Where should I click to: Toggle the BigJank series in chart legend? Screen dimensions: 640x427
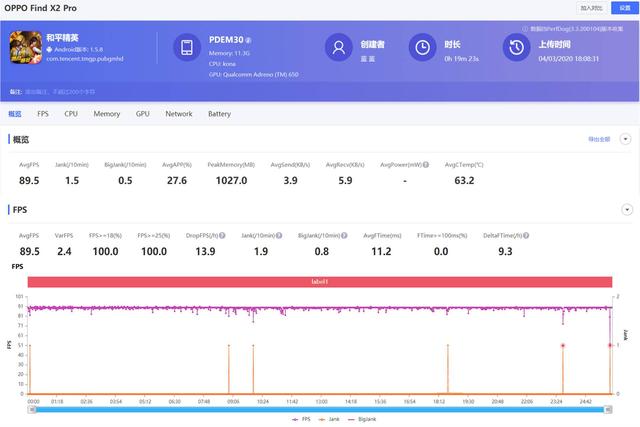[x=362, y=419]
